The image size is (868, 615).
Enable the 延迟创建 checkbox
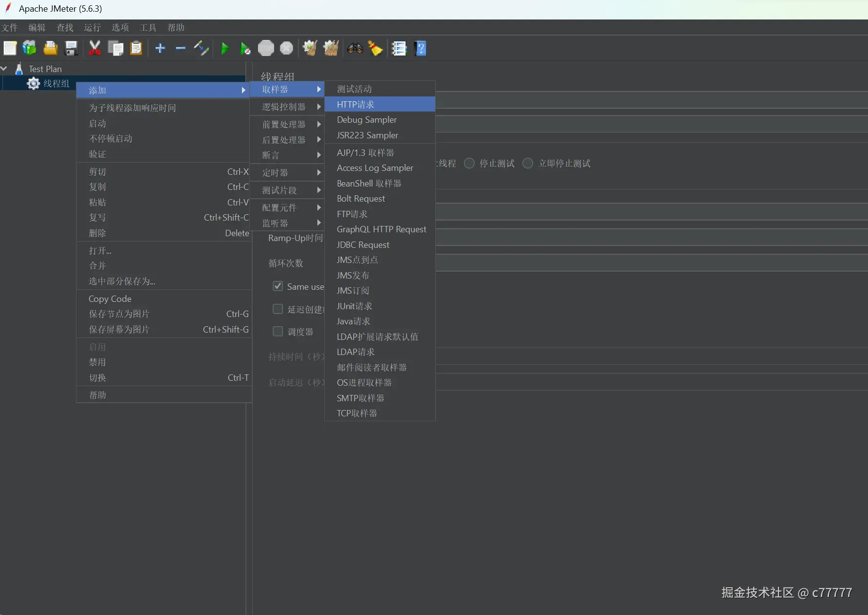pos(278,309)
